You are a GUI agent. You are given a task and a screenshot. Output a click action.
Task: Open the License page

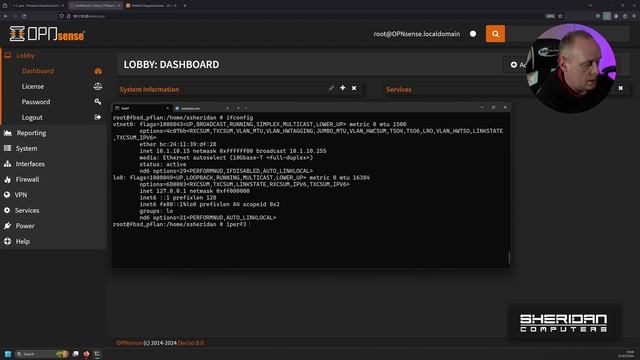tap(33, 87)
